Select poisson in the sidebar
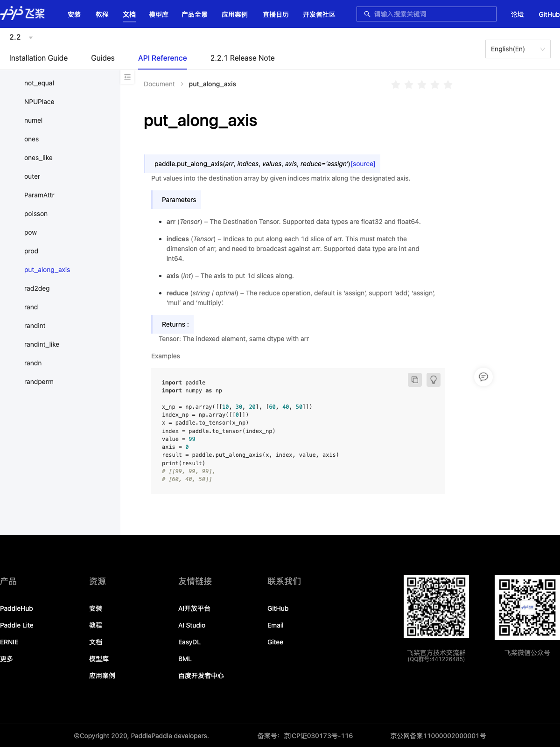560x747 pixels. pyautogui.click(x=36, y=214)
